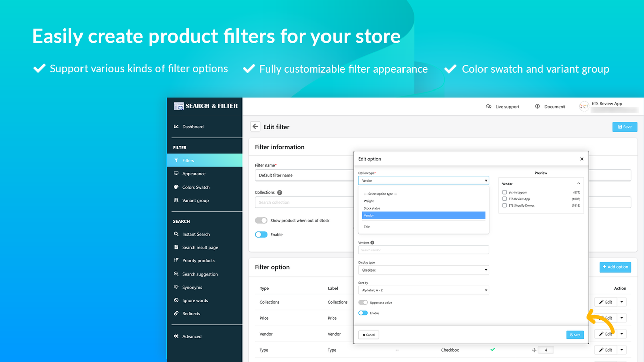Check ETS Review App in the Vendor preview
Screen dimensions: 644x362
pyautogui.click(x=505, y=198)
